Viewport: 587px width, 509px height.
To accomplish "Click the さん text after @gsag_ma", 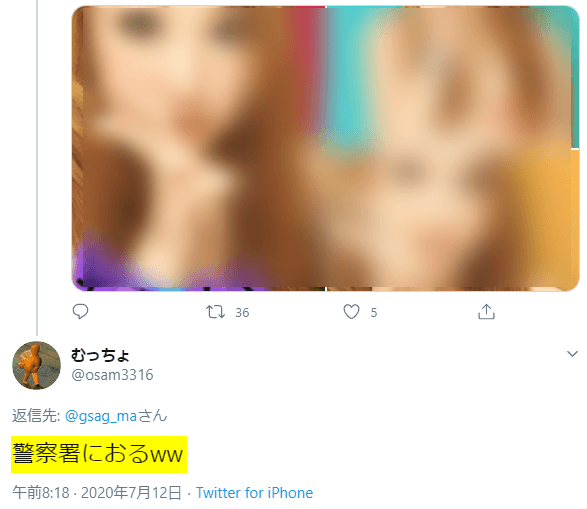I will tap(153, 416).
